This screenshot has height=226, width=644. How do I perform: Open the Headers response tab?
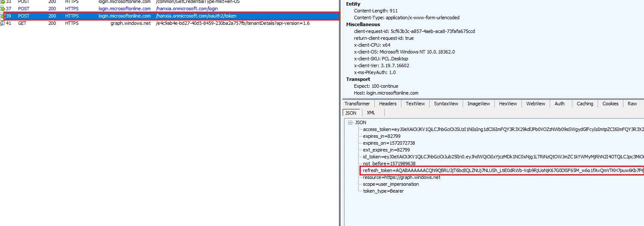(388, 104)
